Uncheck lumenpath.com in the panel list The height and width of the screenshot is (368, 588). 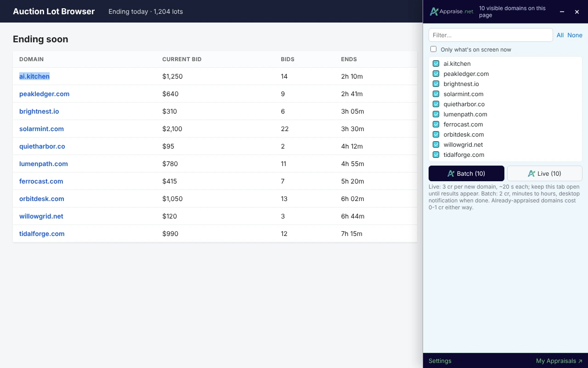tap(436, 114)
